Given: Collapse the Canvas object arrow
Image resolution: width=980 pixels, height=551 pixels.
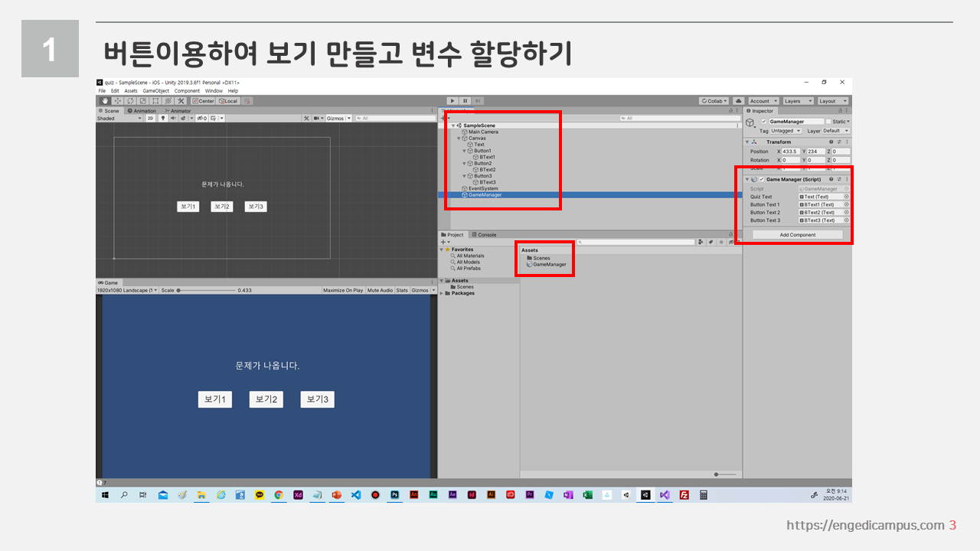Looking at the screenshot, I should pos(459,139).
